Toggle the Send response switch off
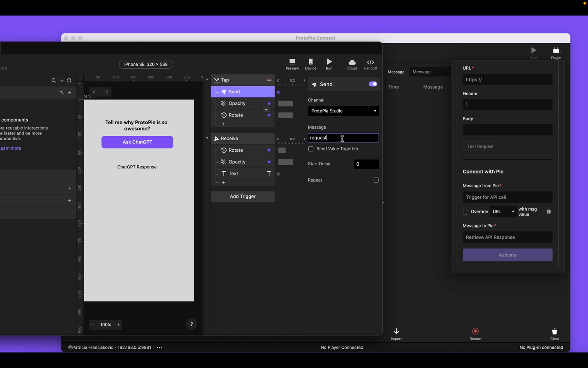Viewport: 588px width, 368px height. 373,84
